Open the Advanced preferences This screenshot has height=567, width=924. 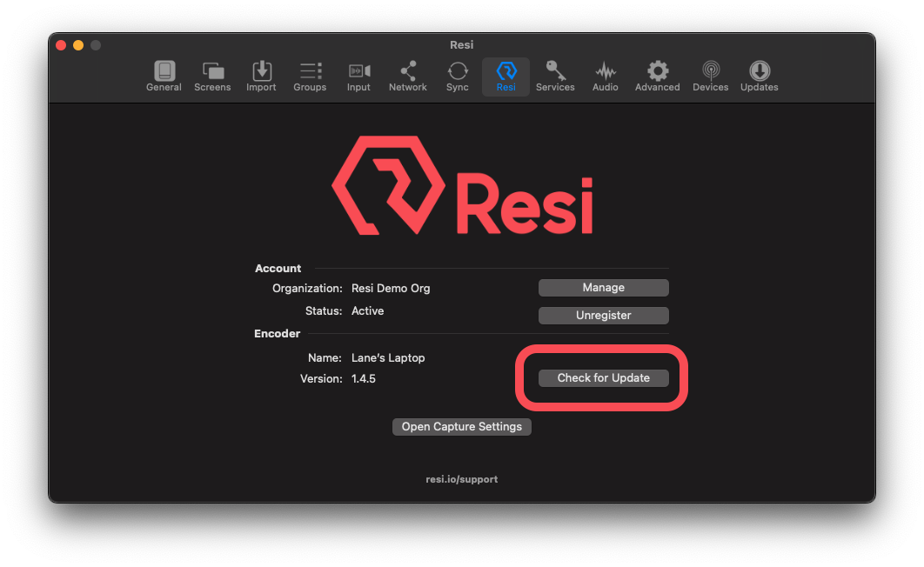pyautogui.click(x=657, y=76)
